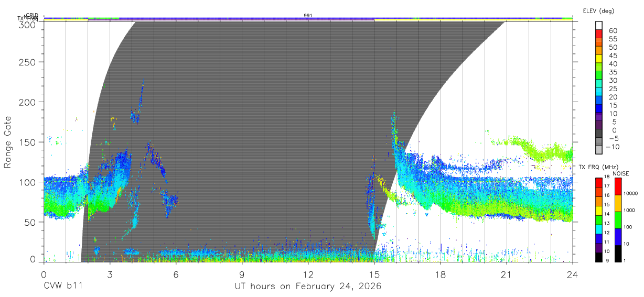644x297 pixels.
Task: Pick ELEV swatch between 55 and 60
Action: tap(599, 34)
